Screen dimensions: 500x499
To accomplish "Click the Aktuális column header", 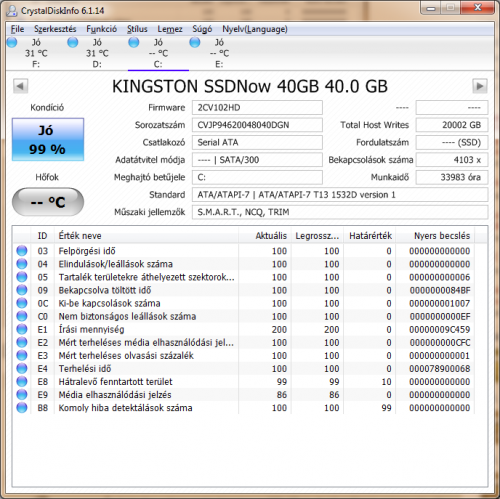I will tap(265, 236).
